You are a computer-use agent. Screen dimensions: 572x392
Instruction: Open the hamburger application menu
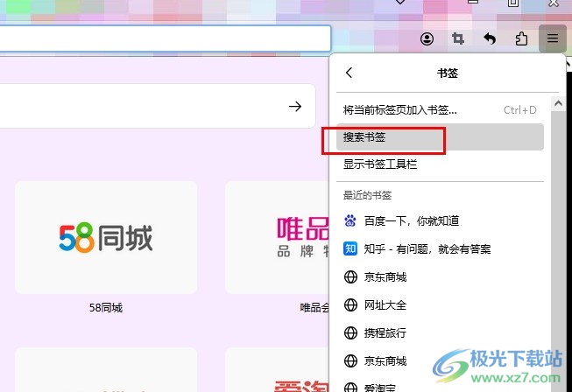pos(553,38)
